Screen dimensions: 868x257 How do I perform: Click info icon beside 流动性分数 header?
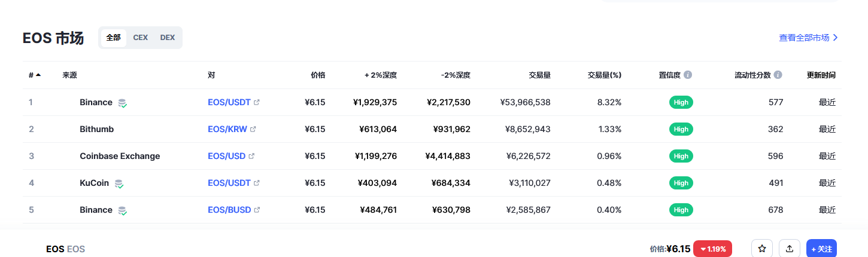pos(778,75)
